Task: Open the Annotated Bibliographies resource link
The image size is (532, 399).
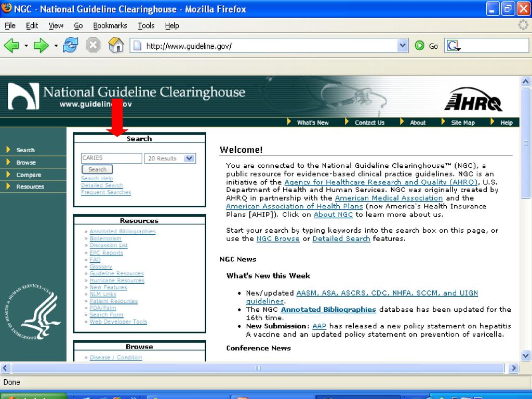Action: (x=123, y=231)
